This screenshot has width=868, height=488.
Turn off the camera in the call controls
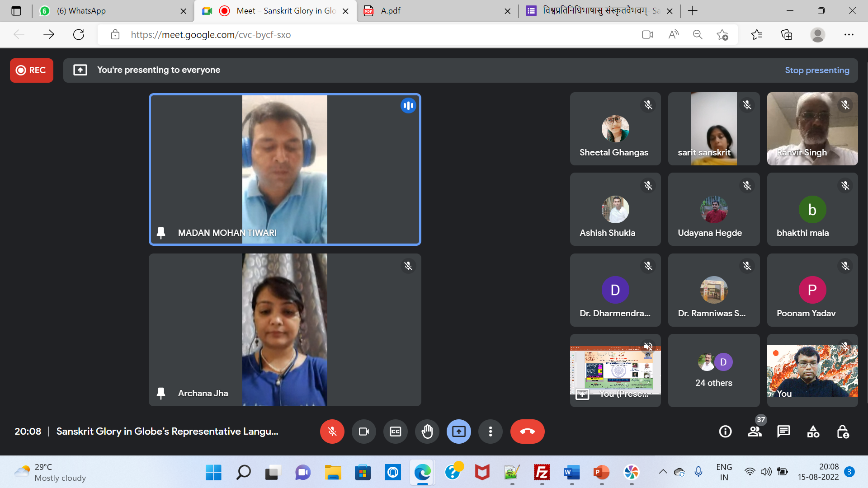[363, 432]
